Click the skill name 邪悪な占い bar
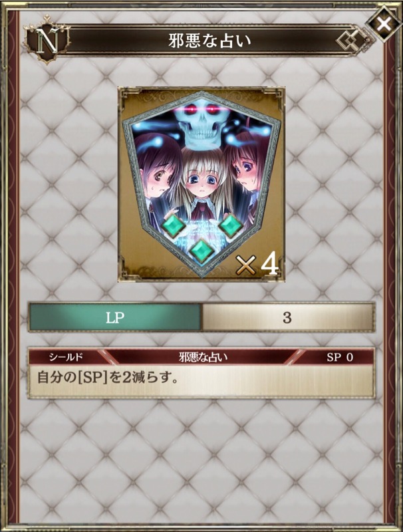 203,357
